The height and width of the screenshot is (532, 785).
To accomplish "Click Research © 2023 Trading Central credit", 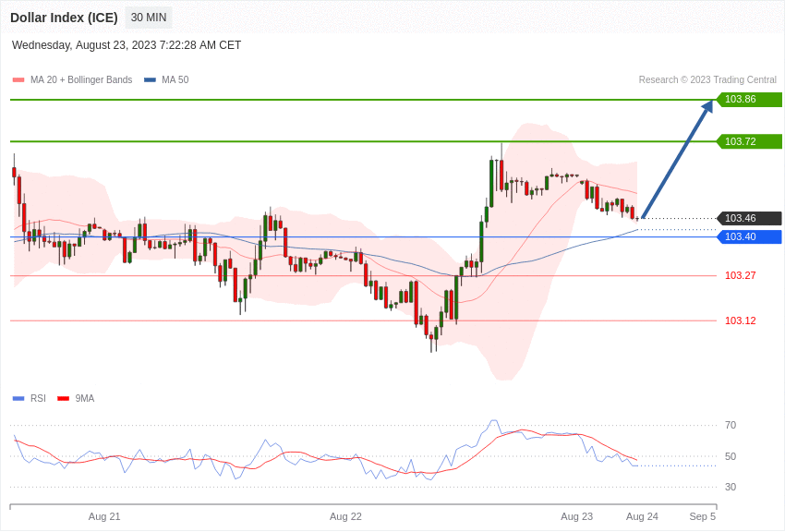I will coord(707,79).
